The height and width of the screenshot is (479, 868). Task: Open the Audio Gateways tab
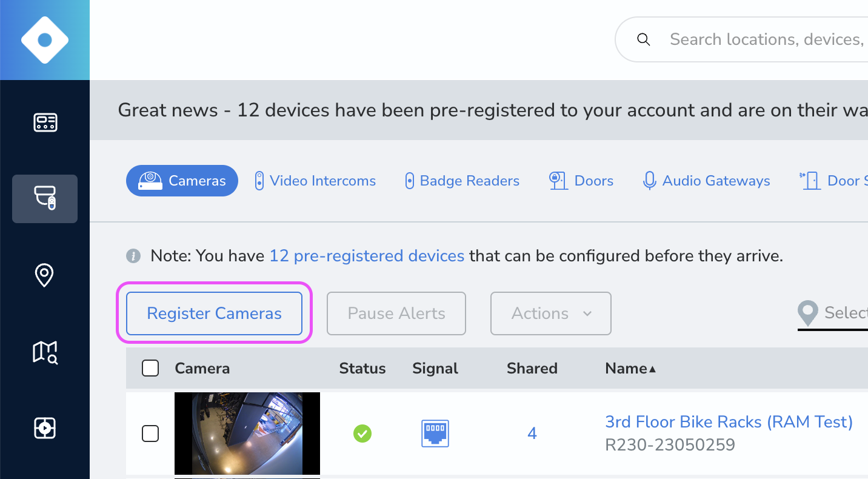[706, 180]
